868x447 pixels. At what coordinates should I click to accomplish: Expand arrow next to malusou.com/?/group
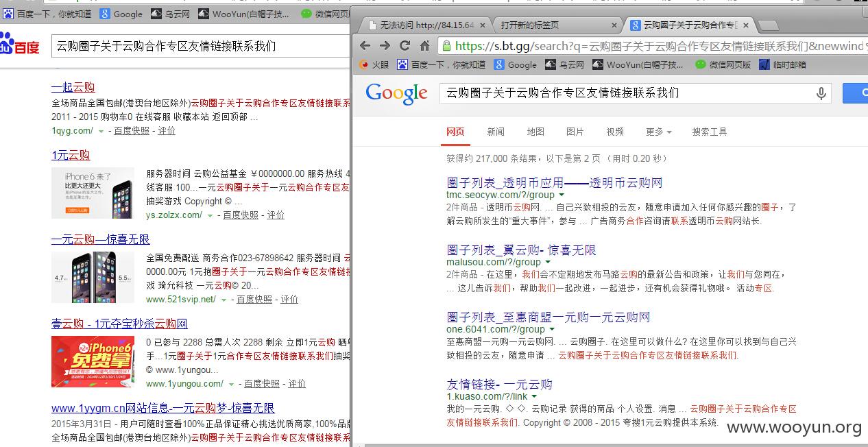click(548, 263)
